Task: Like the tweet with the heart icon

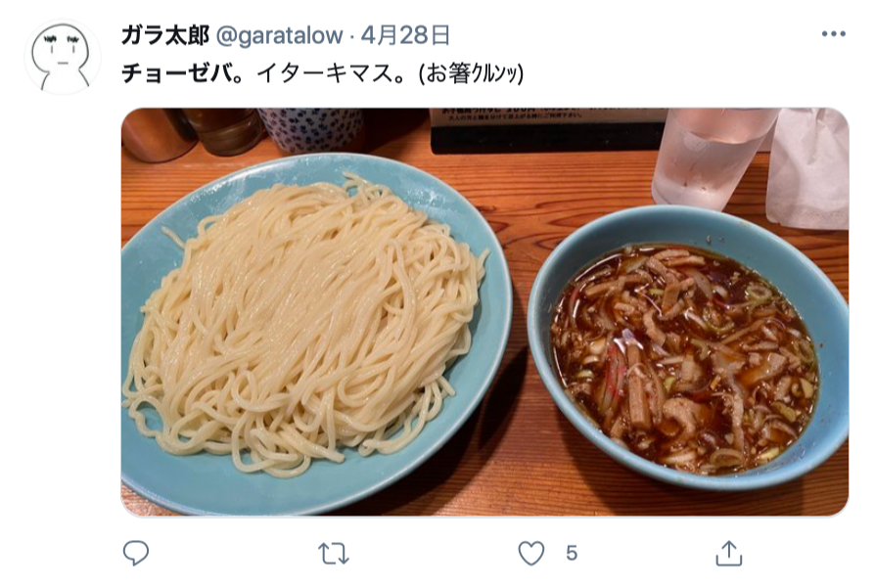Action: pyautogui.click(x=531, y=554)
